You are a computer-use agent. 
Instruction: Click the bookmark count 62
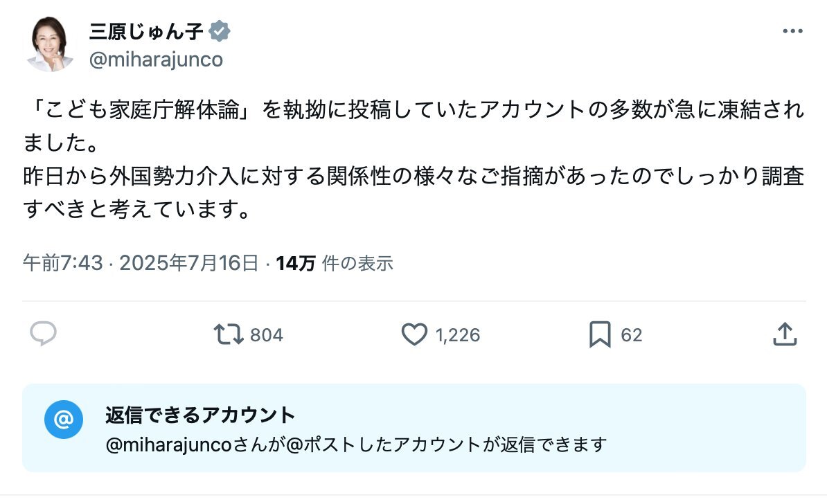tap(631, 335)
